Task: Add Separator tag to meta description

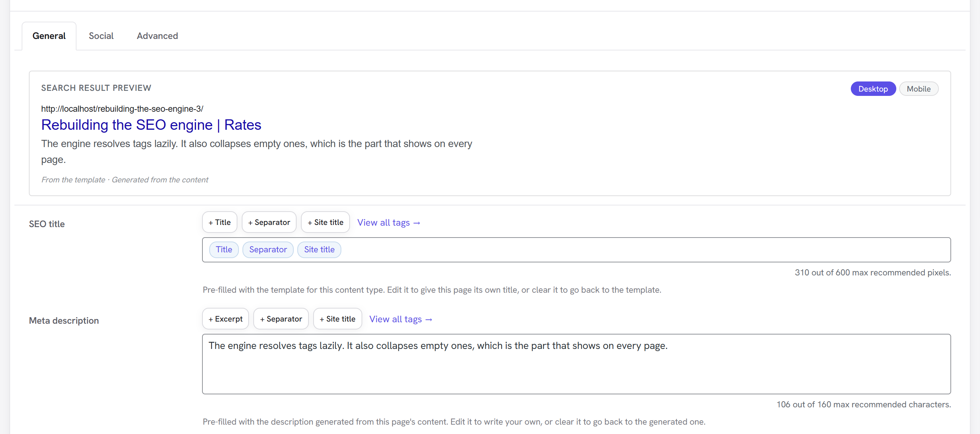Action: click(x=281, y=319)
